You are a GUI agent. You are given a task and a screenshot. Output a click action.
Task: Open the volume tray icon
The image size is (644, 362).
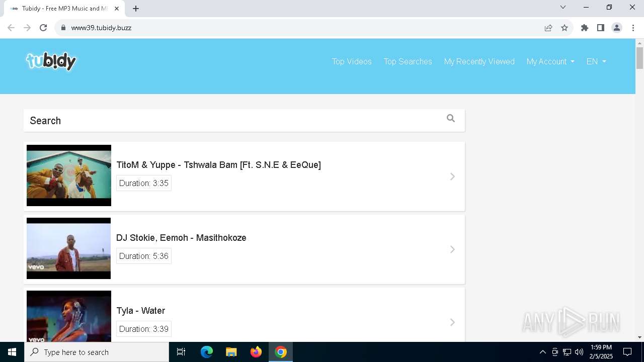(579, 352)
